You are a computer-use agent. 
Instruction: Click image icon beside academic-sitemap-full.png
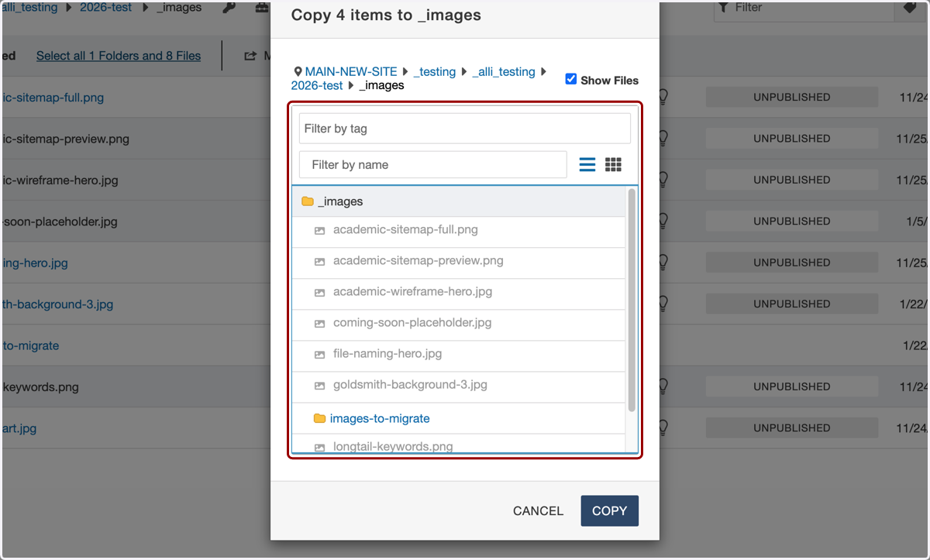coord(319,231)
